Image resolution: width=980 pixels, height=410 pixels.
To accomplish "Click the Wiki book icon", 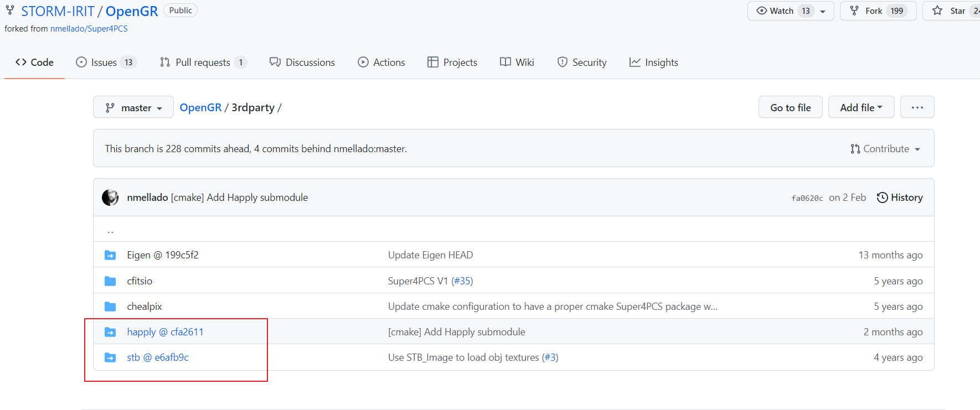I will click(x=506, y=62).
